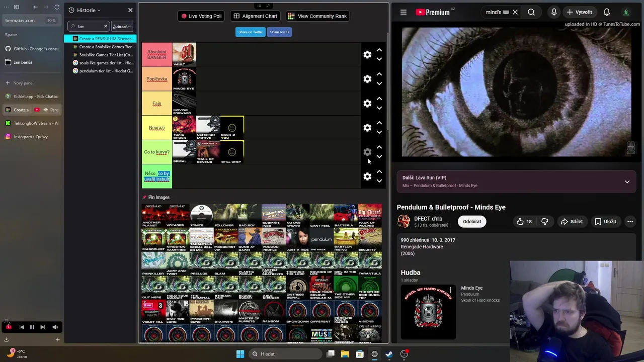Click the Vytvořit create button
Viewport: 644px width, 362px height.
(579, 12)
